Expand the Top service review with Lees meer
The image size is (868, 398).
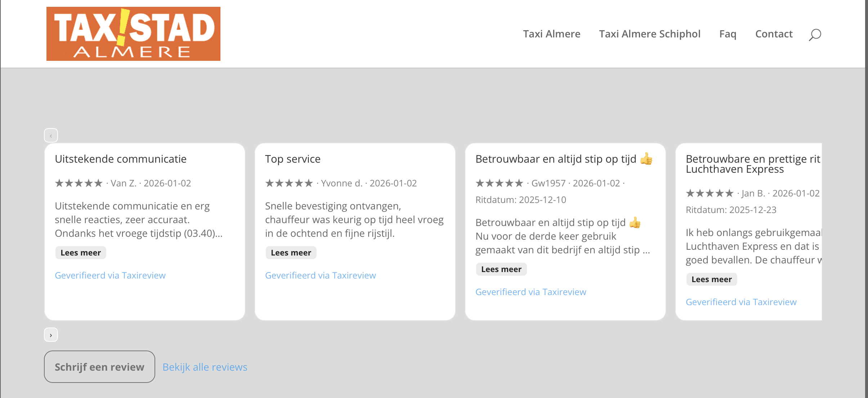pos(291,253)
